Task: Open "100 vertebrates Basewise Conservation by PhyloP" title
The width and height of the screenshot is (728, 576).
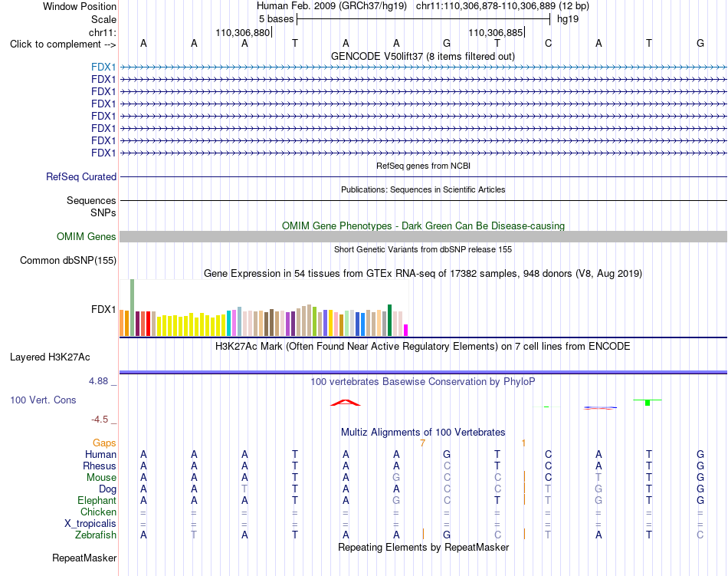Action: pyautogui.click(x=422, y=382)
